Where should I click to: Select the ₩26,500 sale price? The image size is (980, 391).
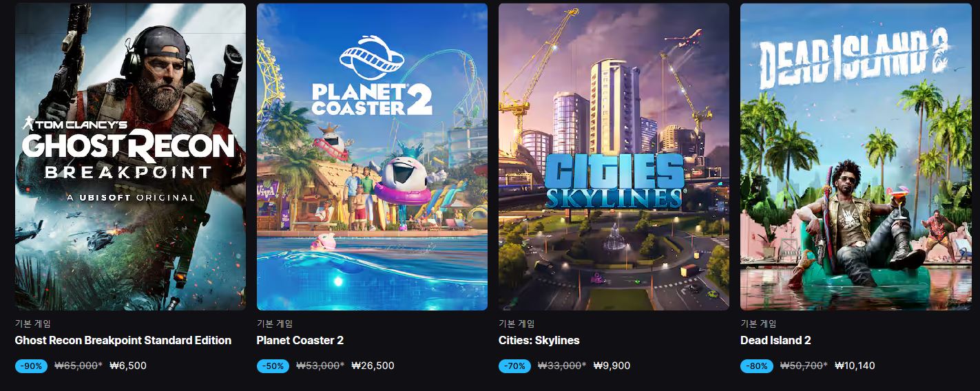click(373, 366)
